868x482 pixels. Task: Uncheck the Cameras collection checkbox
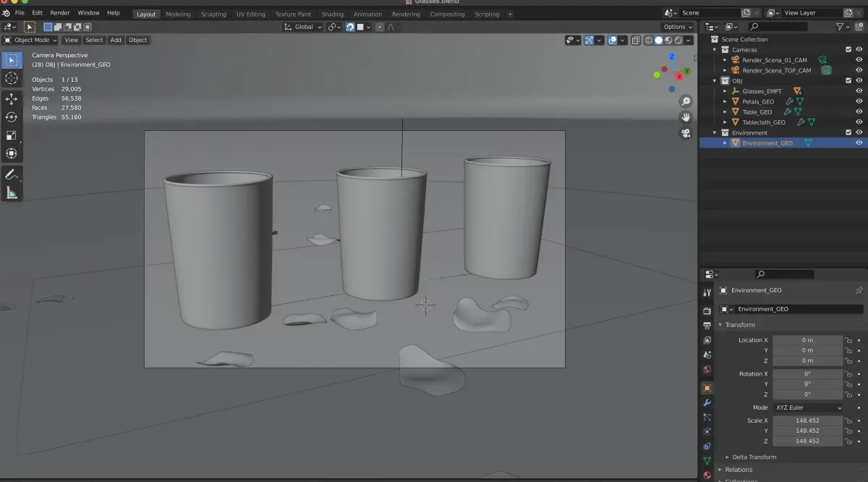(x=848, y=50)
